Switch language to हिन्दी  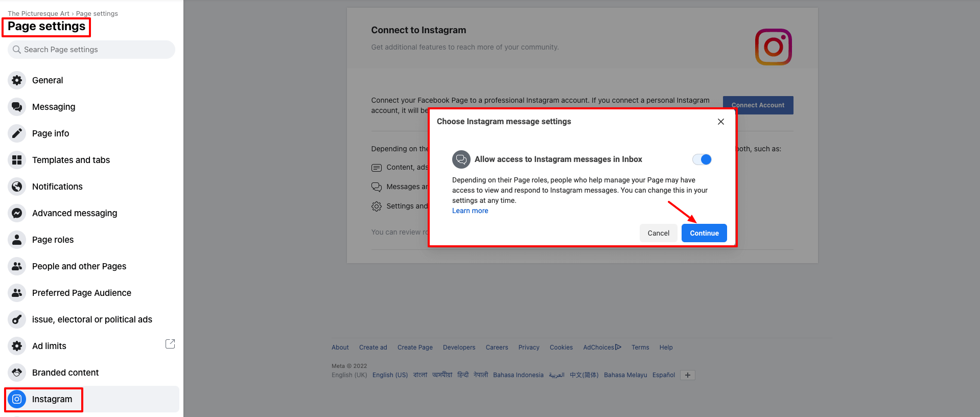(x=463, y=375)
